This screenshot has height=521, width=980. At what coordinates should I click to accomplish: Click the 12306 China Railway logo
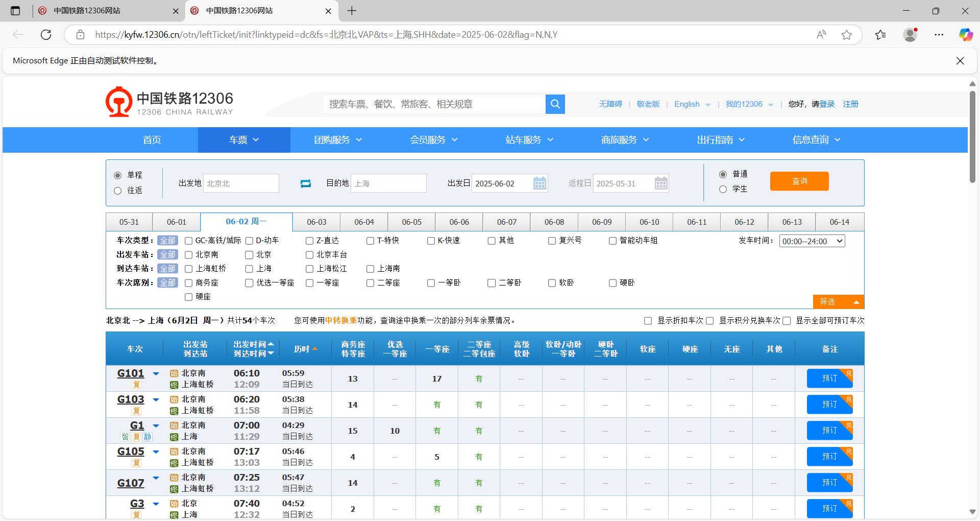169,102
